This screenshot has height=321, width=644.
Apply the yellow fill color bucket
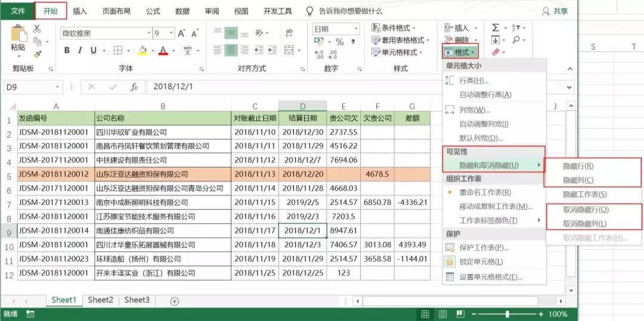pyautogui.click(x=143, y=51)
